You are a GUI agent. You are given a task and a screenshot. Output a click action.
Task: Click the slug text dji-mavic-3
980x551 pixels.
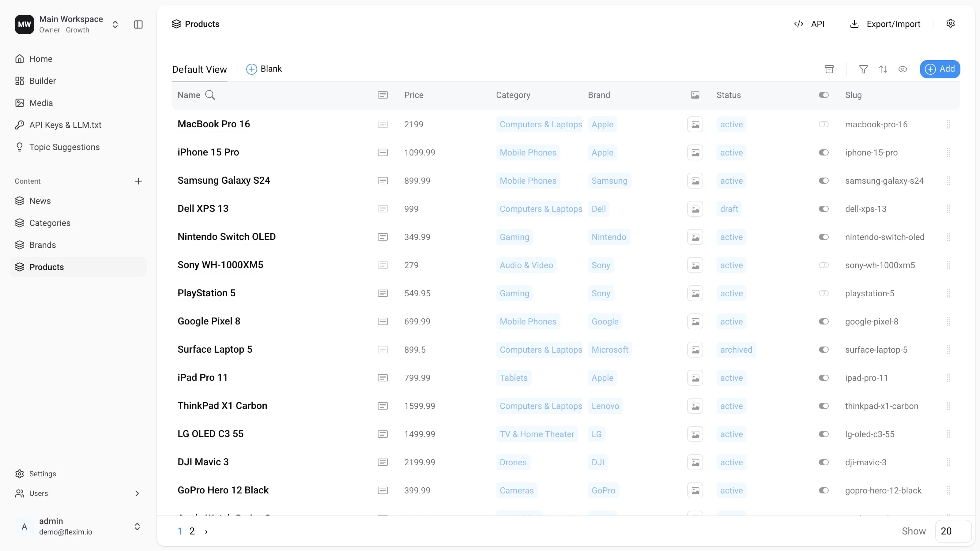pyautogui.click(x=865, y=462)
